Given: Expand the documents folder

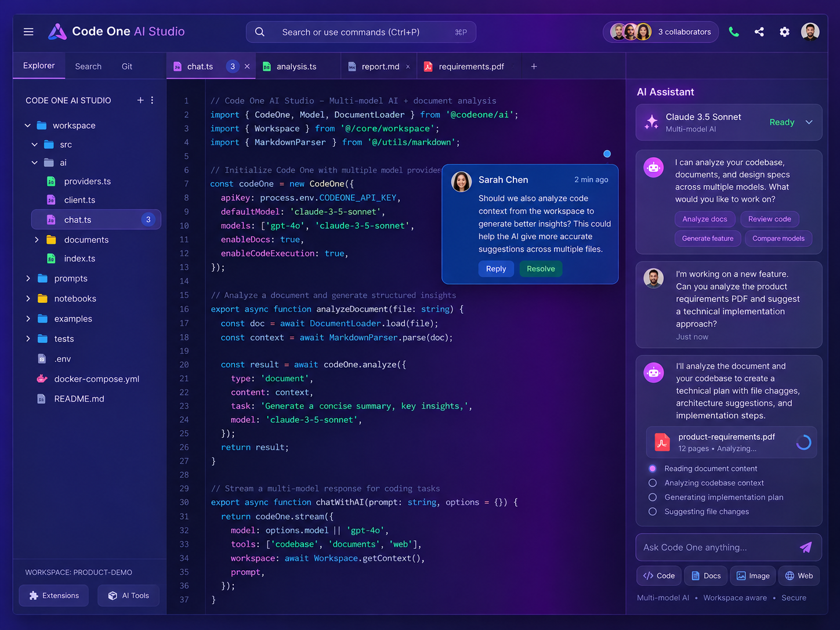Looking at the screenshot, I should 37,240.
